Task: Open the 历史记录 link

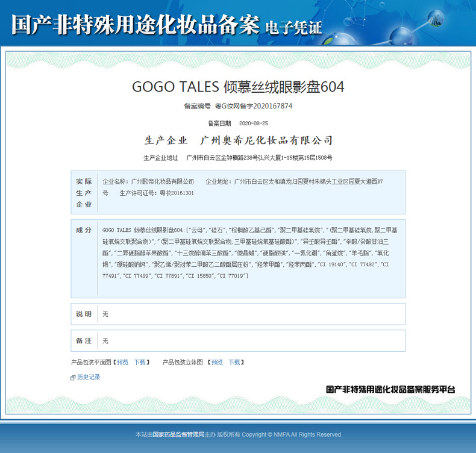Action: point(89,377)
